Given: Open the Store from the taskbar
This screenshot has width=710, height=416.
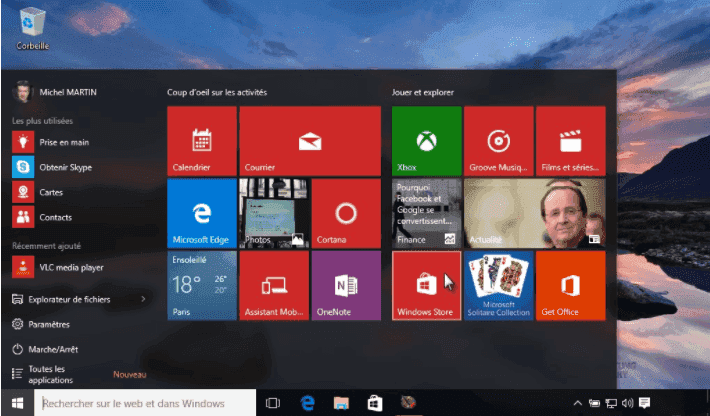Looking at the screenshot, I should pyautogui.click(x=374, y=403).
